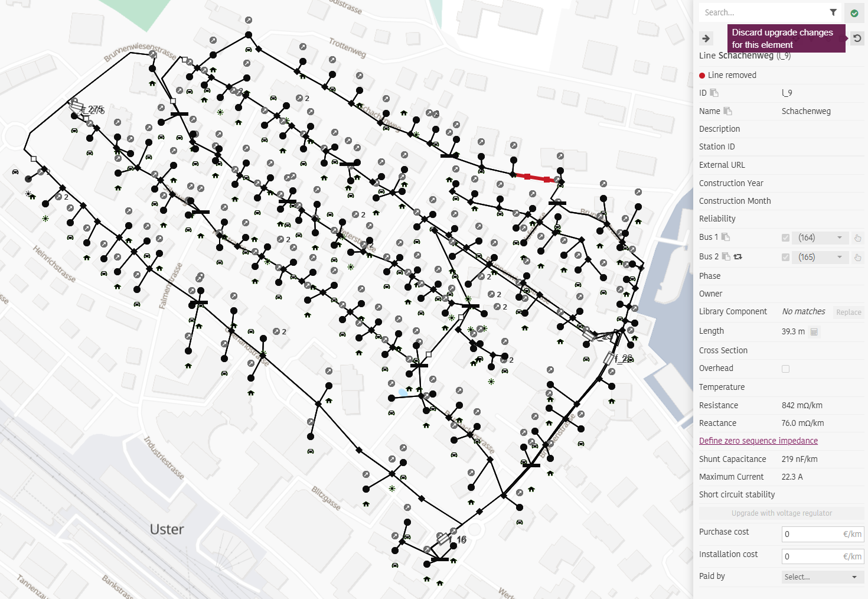Collapse the panel with the right arrow button
Screen dimensions: 868x599
click(x=706, y=38)
